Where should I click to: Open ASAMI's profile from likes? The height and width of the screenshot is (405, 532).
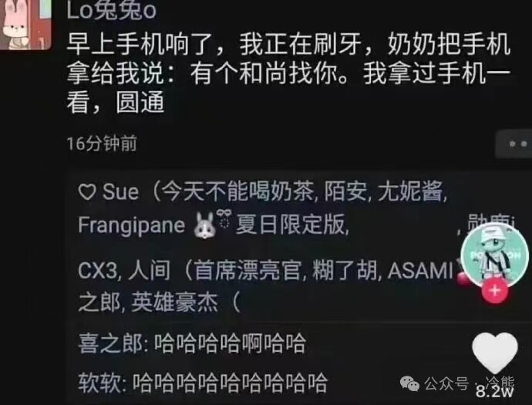(420, 271)
